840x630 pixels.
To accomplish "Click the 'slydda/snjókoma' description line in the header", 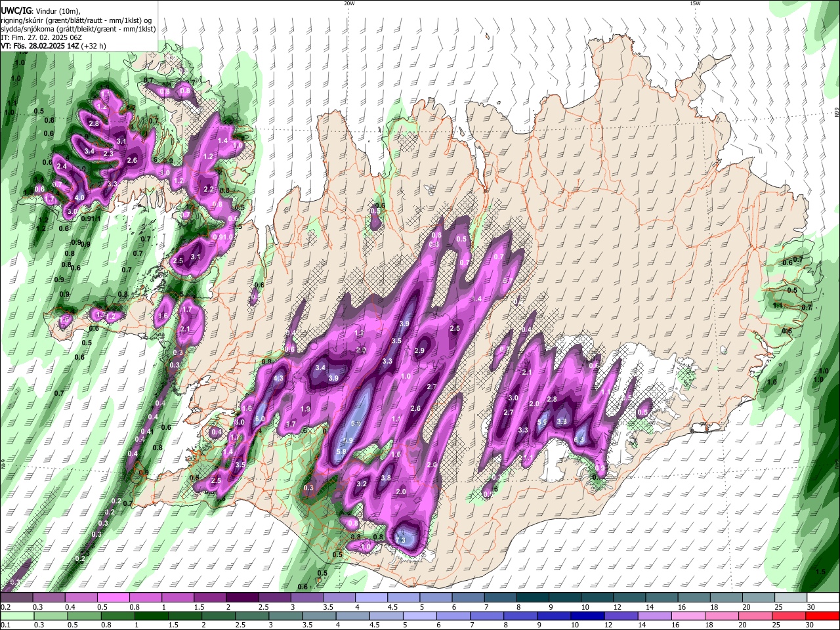I will pyautogui.click(x=78, y=28).
